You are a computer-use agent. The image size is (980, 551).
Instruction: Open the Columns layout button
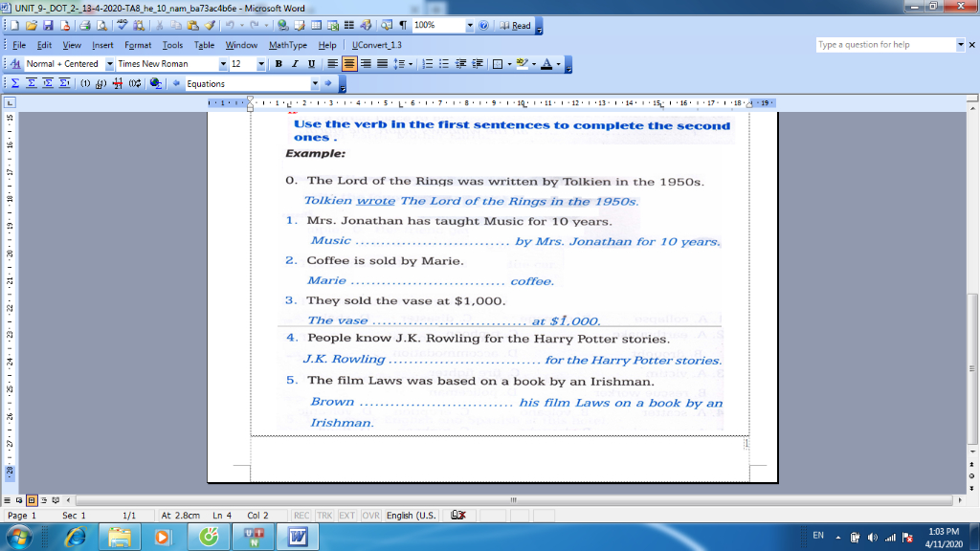click(x=349, y=26)
